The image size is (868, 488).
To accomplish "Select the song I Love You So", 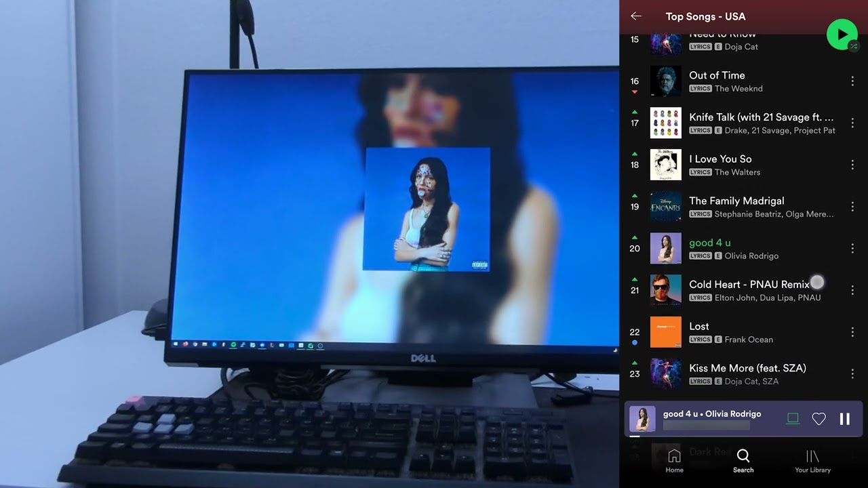I will click(x=720, y=159).
